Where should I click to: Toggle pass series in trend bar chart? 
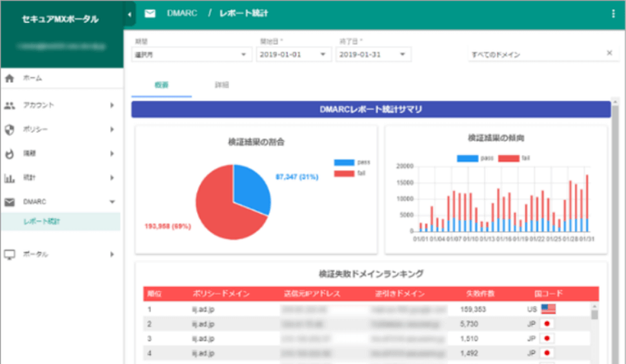pyautogui.click(x=466, y=158)
